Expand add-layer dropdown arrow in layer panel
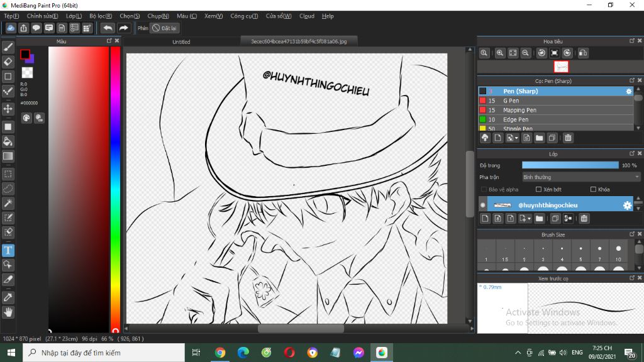 click(x=529, y=219)
